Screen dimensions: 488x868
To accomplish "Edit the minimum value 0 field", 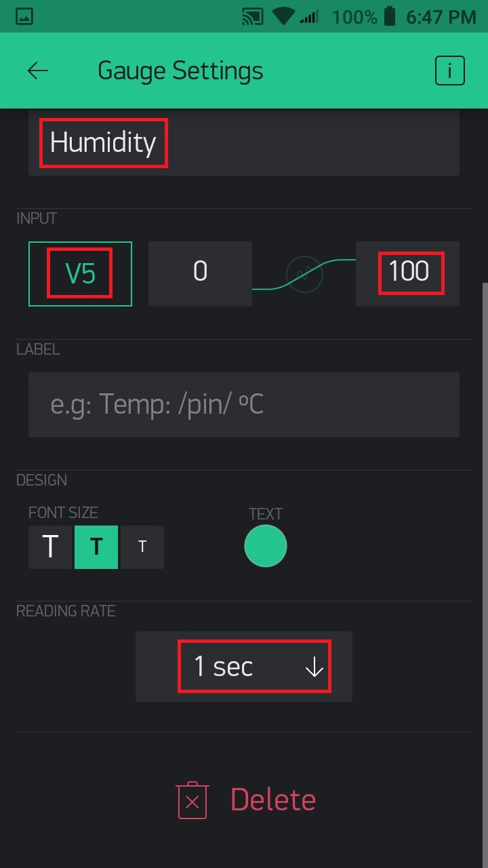I will tap(200, 273).
